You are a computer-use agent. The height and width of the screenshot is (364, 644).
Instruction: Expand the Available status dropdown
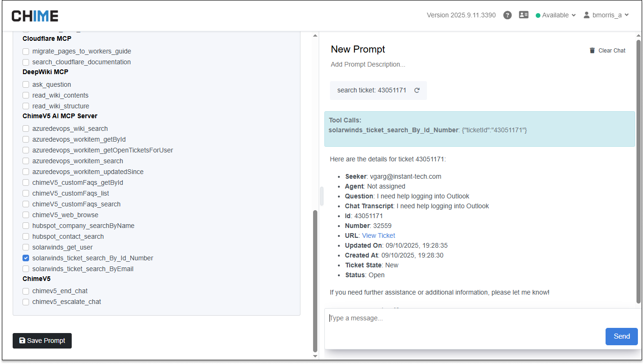click(x=556, y=15)
